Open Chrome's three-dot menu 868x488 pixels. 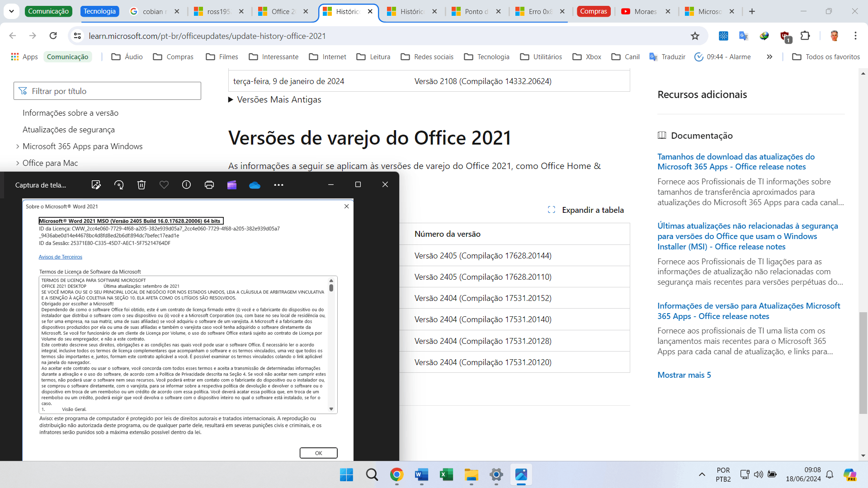tap(855, 36)
